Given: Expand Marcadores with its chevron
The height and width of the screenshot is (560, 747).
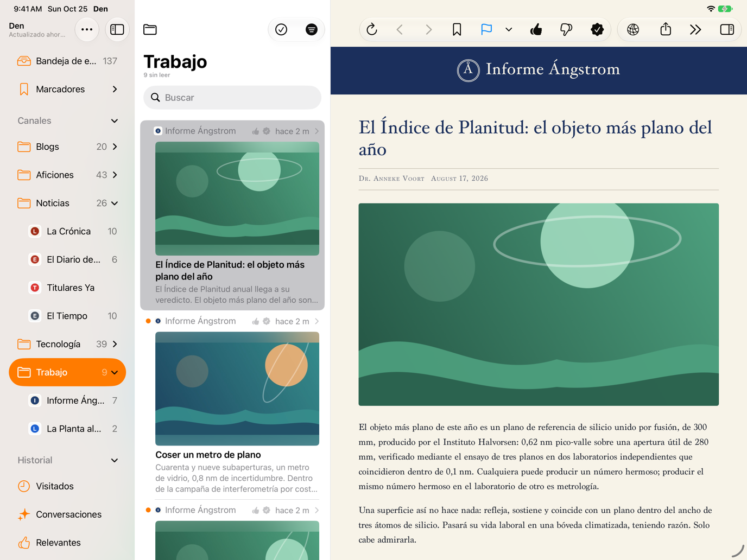Looking at the screenshot, I should [115, 89].
